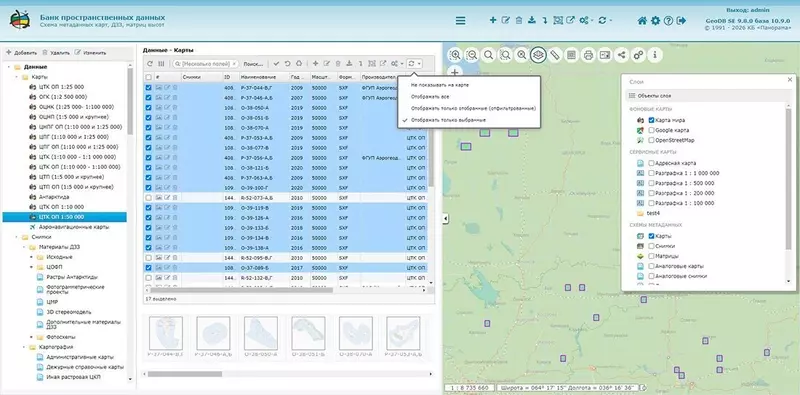Click the Добавить button in the tree panel
Viewport: 800px width, 395px height.
(21, 53)
